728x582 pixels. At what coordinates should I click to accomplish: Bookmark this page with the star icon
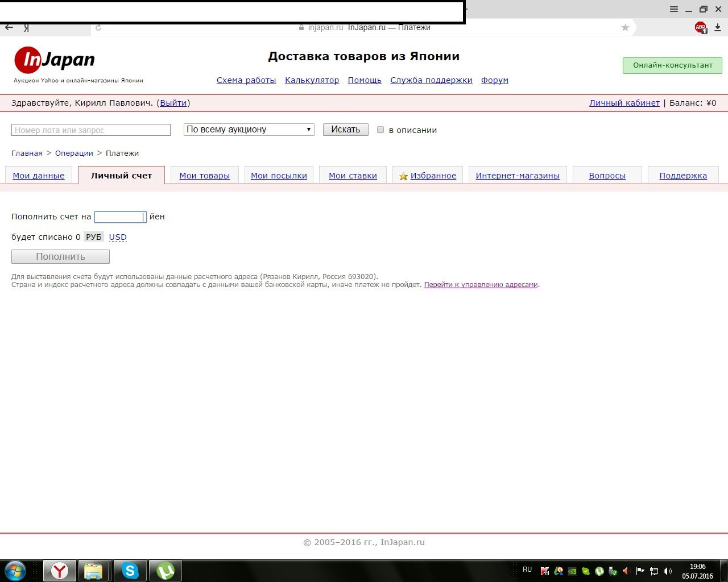coord(625,27)
